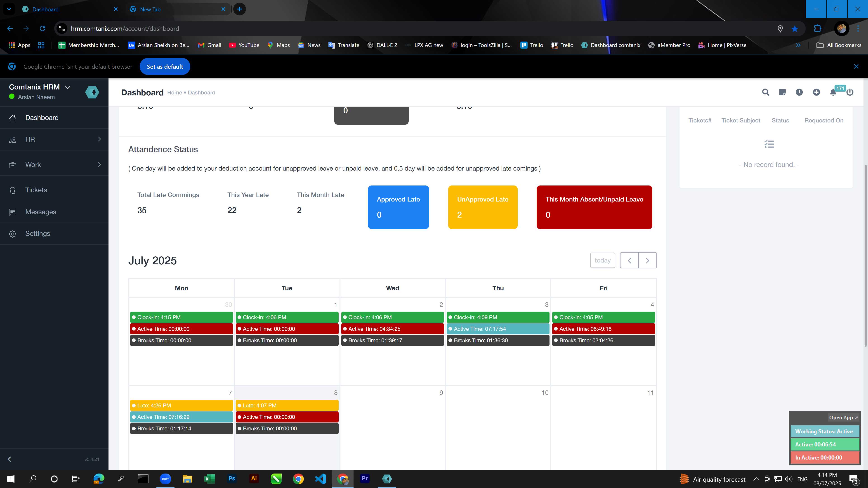The height and width of the screenshot is (488, 868).
Task: Click the Comtanix hexagon logo in sidebar
Action: click(92, 92)
